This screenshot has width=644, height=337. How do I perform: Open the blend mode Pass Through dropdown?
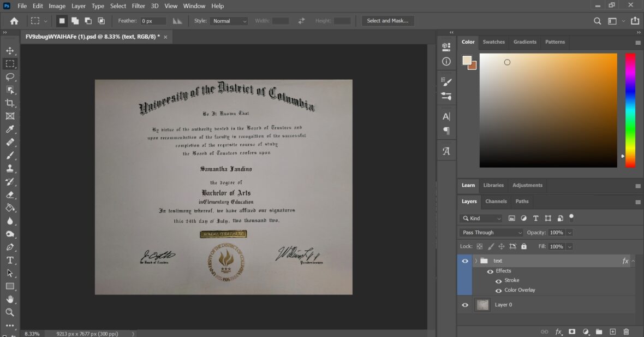[x=491, y=233]
